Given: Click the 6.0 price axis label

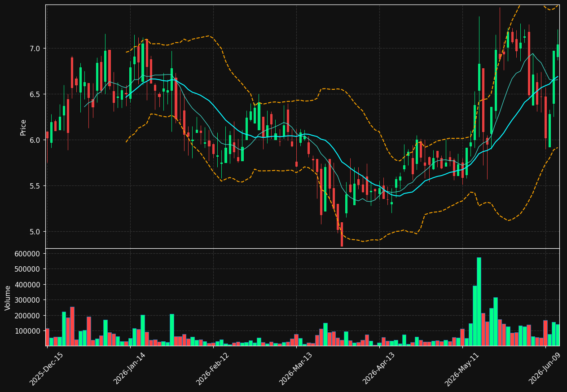Looking at the screenshot, I should 35,140.
